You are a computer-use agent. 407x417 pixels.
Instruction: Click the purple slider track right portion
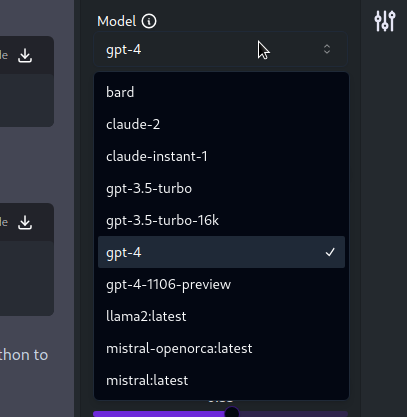tap(293, 414)
